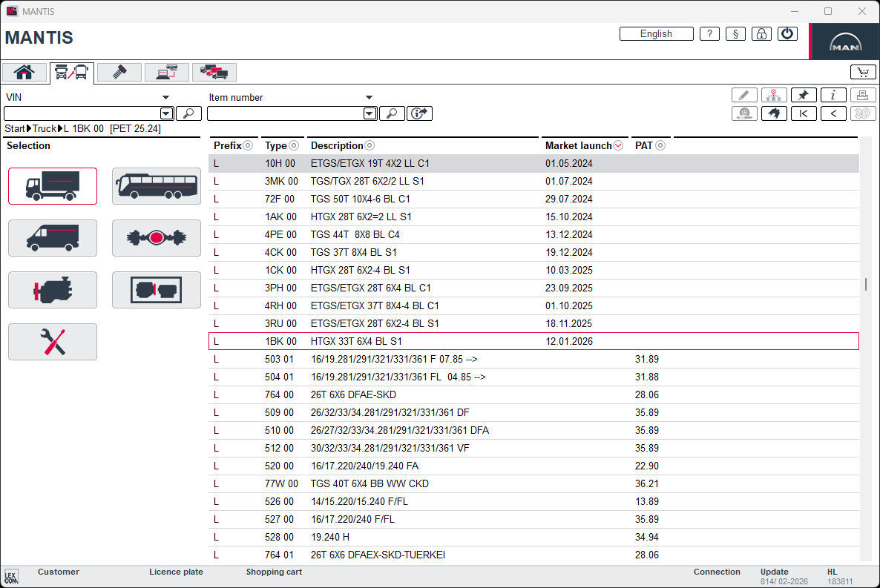Screen dimensions: 880x588
Task: Click inside the Item number input field
Action: tap(285, 113)
